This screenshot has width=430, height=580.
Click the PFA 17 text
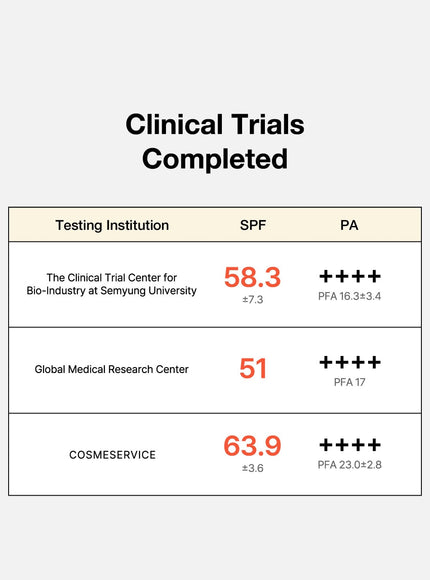350,382
